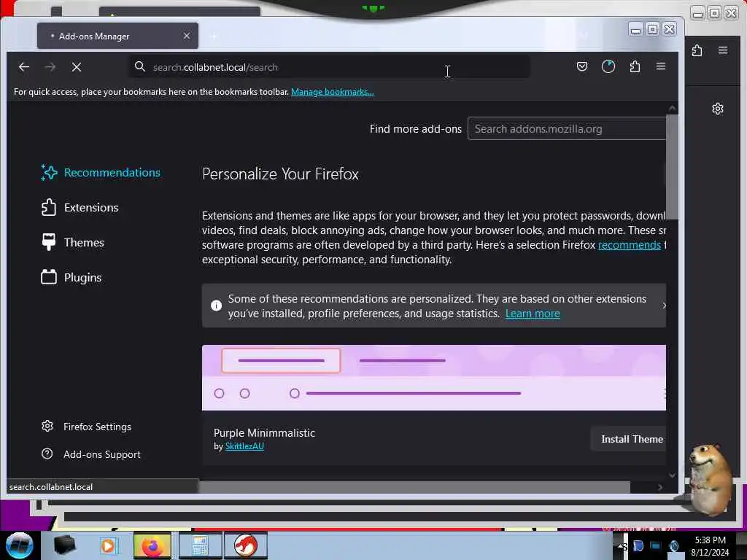Open Extensions puzzle icon in the background window
This screenshot has height=560, width=747.
(x=697, y=50)
